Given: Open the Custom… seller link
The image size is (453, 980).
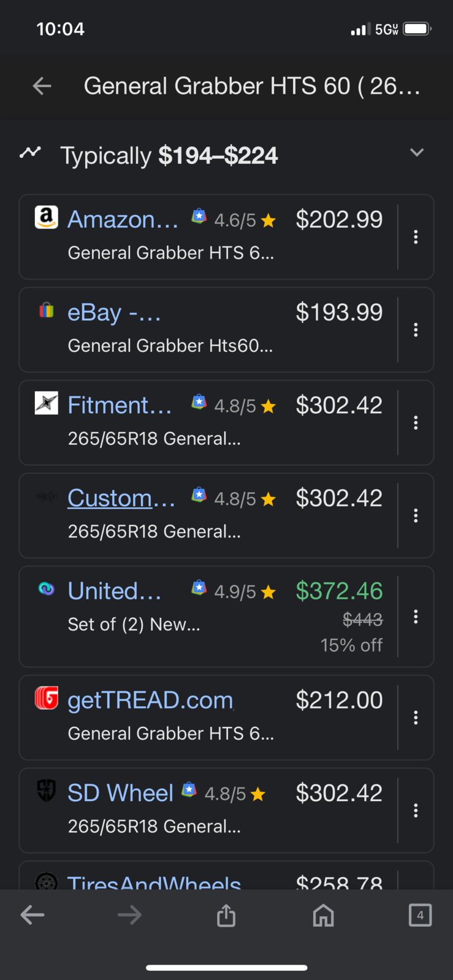Looking at the screenshot, I should pyautogui.click(x=121, y=498).
